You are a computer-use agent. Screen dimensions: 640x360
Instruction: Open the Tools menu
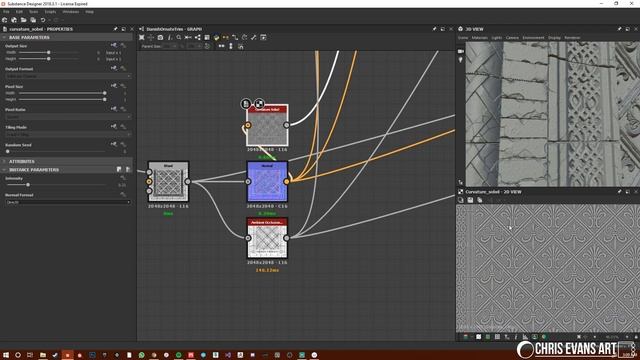[x=33, y=12]
